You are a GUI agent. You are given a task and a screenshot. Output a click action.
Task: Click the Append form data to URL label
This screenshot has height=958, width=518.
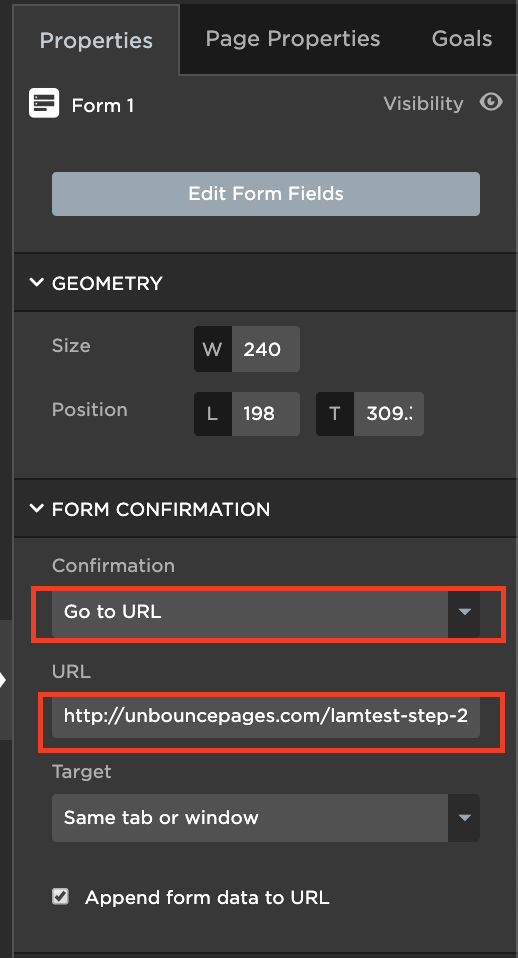[x=207, y=897]
